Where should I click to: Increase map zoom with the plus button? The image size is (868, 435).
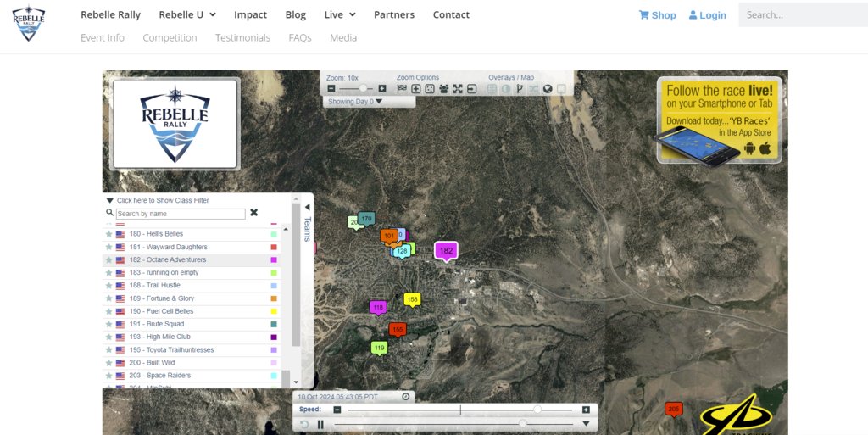tap(382, 88)
